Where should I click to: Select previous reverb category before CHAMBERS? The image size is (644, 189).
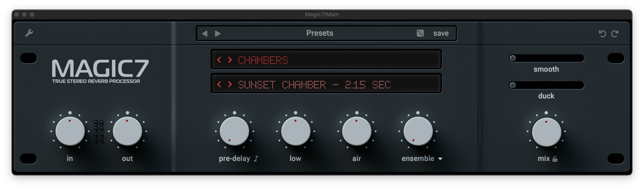(x=219, y=60)
